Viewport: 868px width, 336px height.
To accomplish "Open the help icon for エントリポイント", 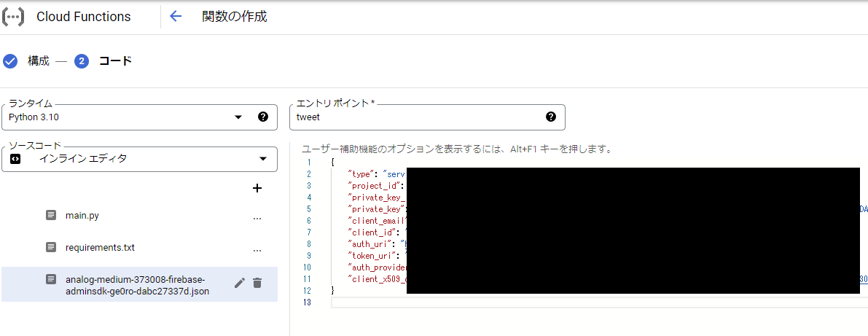I will click(x=551, y=117).
